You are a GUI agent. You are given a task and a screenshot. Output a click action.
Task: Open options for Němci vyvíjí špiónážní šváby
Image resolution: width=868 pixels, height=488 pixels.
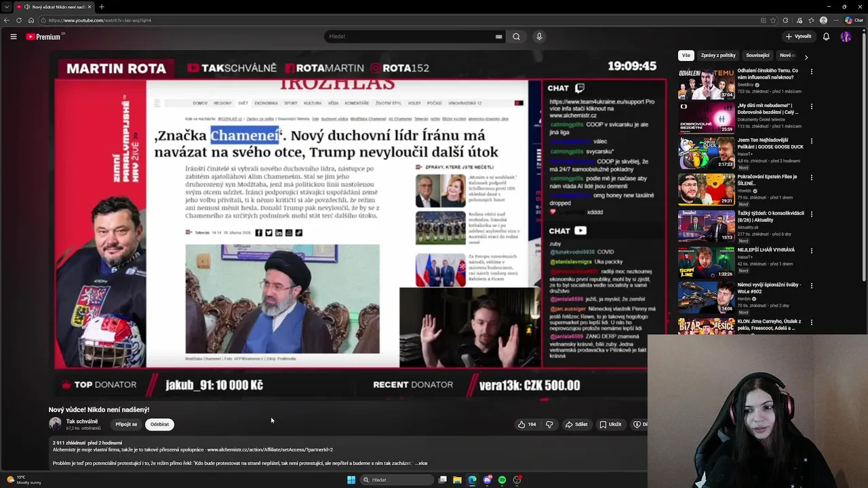[811, 286]
